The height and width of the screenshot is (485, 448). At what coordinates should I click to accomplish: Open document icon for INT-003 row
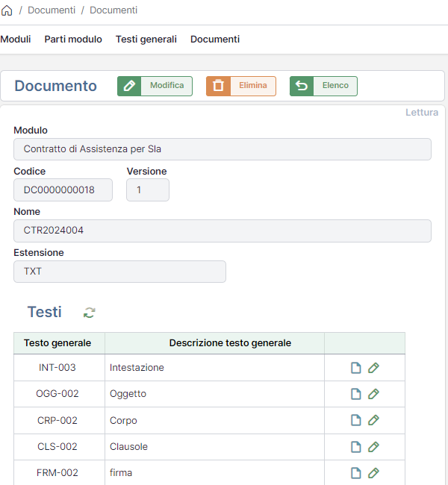pos(356,368)
